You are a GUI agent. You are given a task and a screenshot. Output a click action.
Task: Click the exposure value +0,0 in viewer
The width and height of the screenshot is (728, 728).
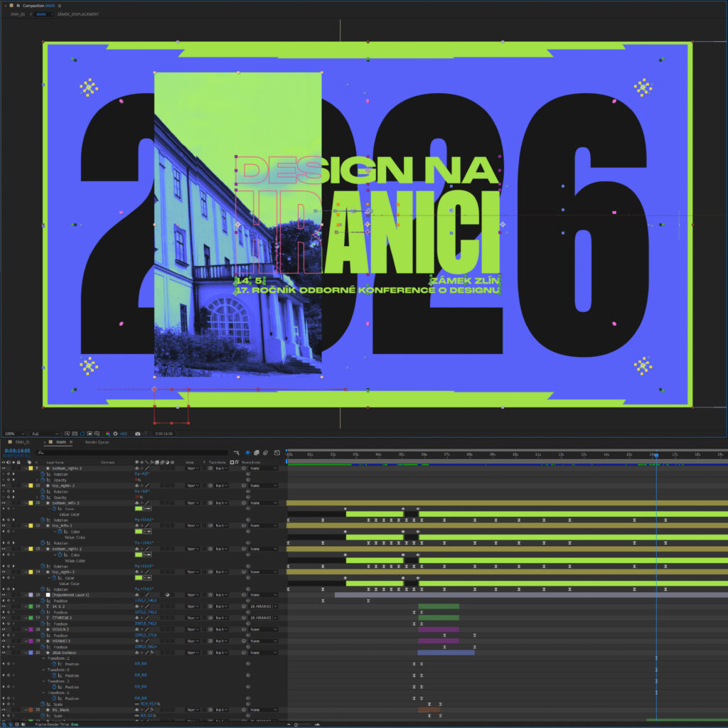[124, 434]
